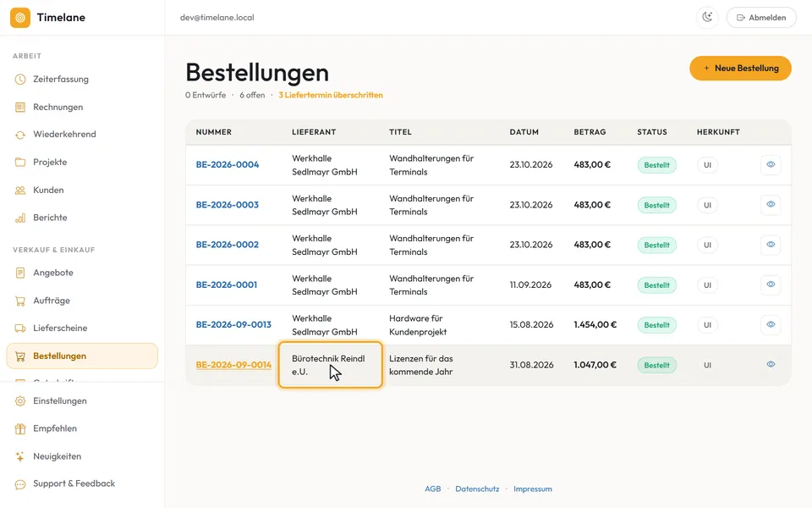Create a new order with Neue Bestellung

click(x=741, y=69)
